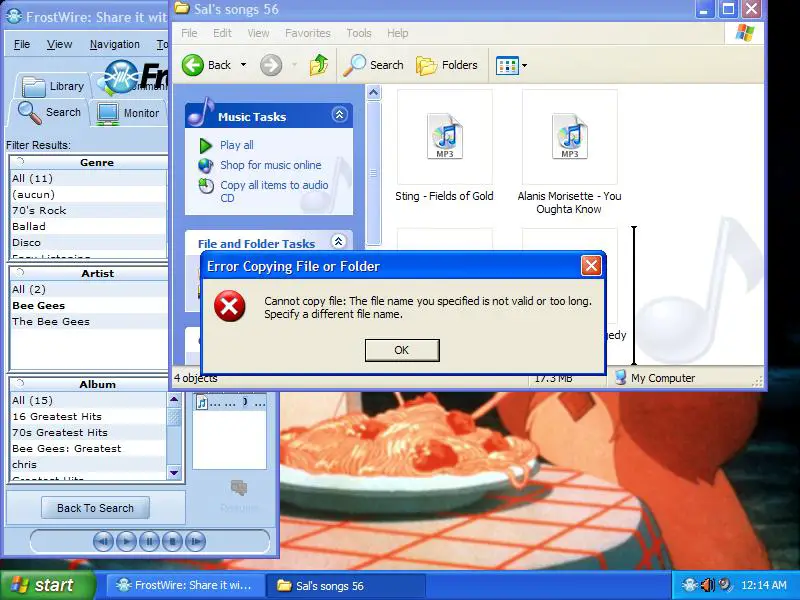Go to previous track in FrostWire player

pos(103,541)
